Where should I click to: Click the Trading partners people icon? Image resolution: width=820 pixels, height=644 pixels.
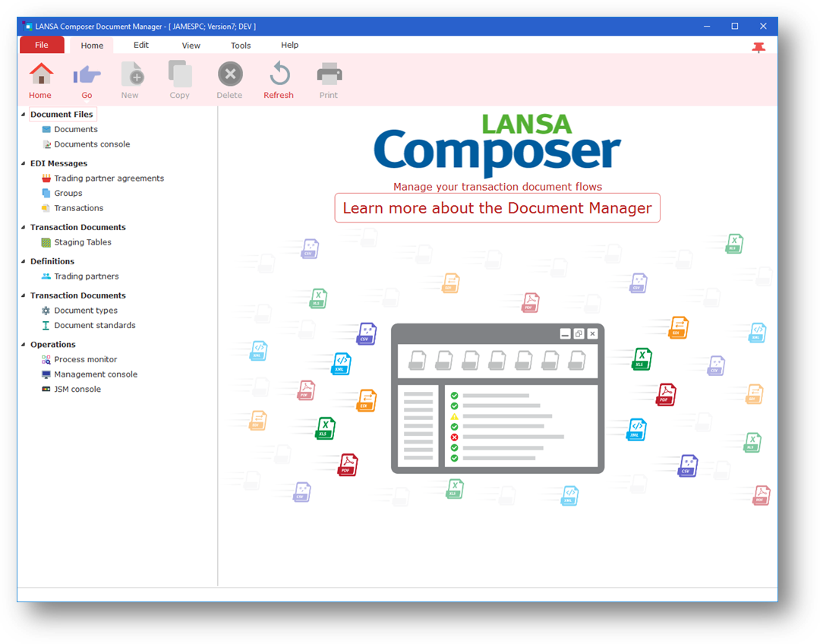point(46,276)
